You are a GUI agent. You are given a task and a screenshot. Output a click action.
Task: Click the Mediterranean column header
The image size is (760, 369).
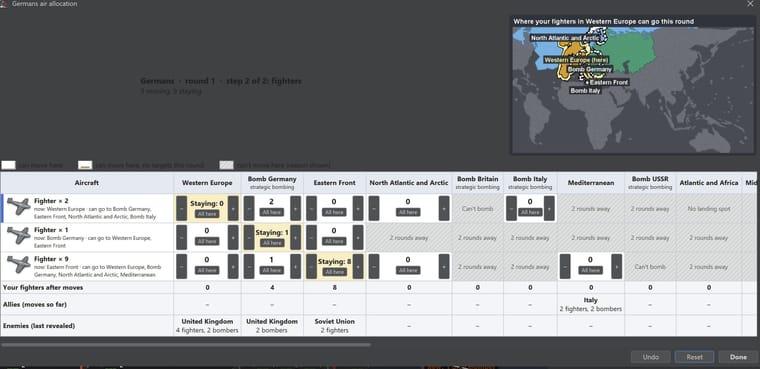(x=590, y=183)
